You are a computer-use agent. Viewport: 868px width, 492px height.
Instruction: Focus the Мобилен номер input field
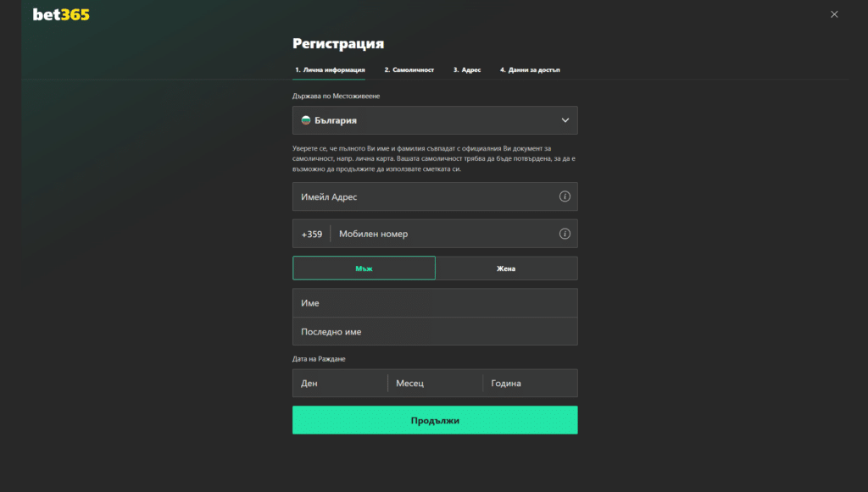(441, 234)
